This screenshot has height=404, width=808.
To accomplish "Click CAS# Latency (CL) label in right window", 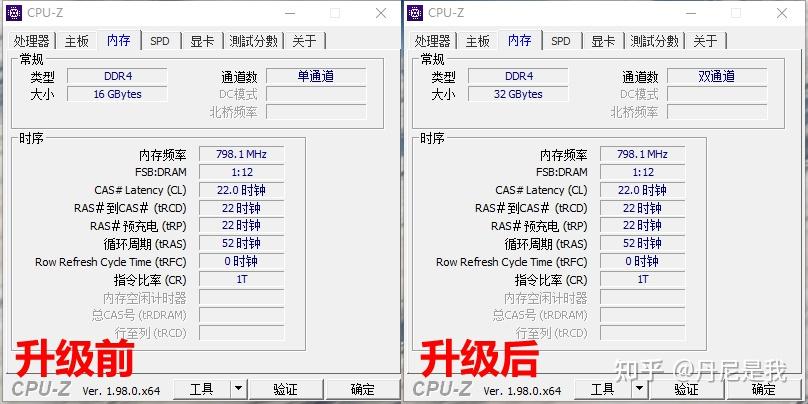I will point(541,190).
